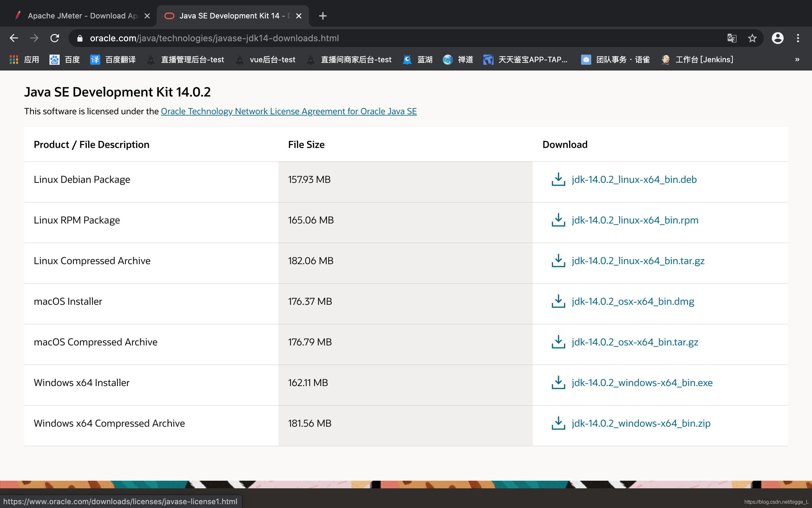812x508 pixels.
Task: Open the 直播间商家后台-test bookmark
Action: click(x=349, y=59)
